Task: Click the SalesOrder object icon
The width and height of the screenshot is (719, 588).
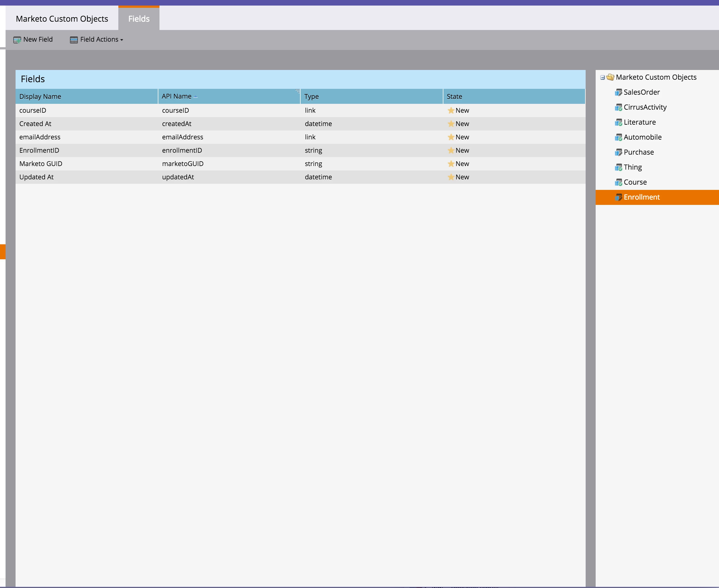Action: click(618, 92)
